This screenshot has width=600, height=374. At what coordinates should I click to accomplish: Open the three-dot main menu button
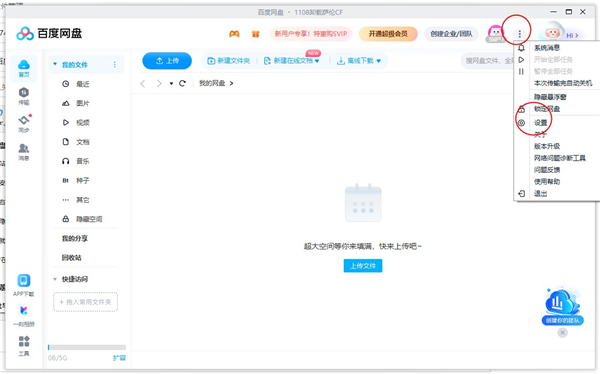pos(519,34)
